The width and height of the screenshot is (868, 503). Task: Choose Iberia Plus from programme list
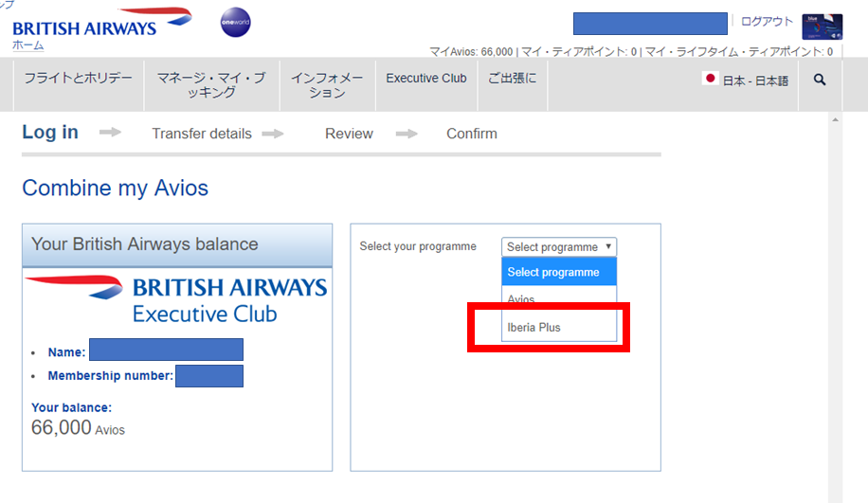pyautogui.click(x=559, y=327)
